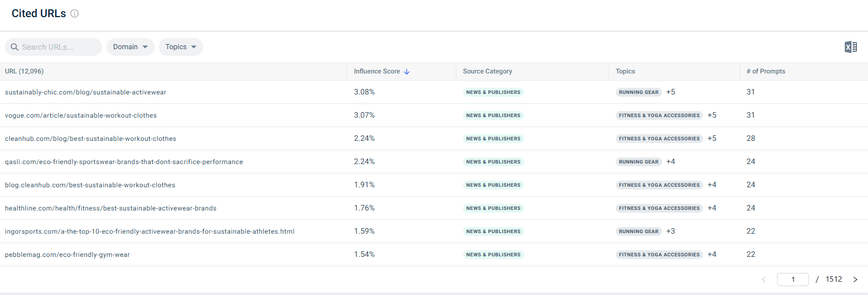Sort by URL column header
Viewport: 868px width, 295px height.
(x=24, y=71)
